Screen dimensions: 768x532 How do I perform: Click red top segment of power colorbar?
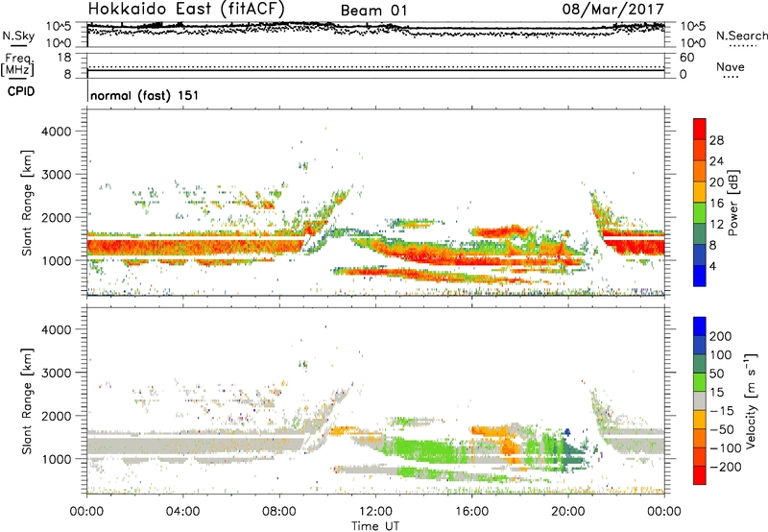coord(700,130)
